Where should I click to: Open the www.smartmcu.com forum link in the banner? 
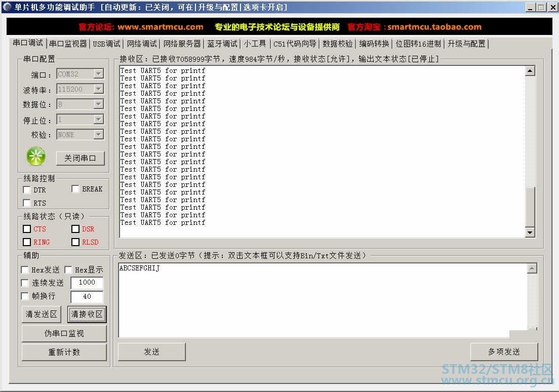[161, 27]
